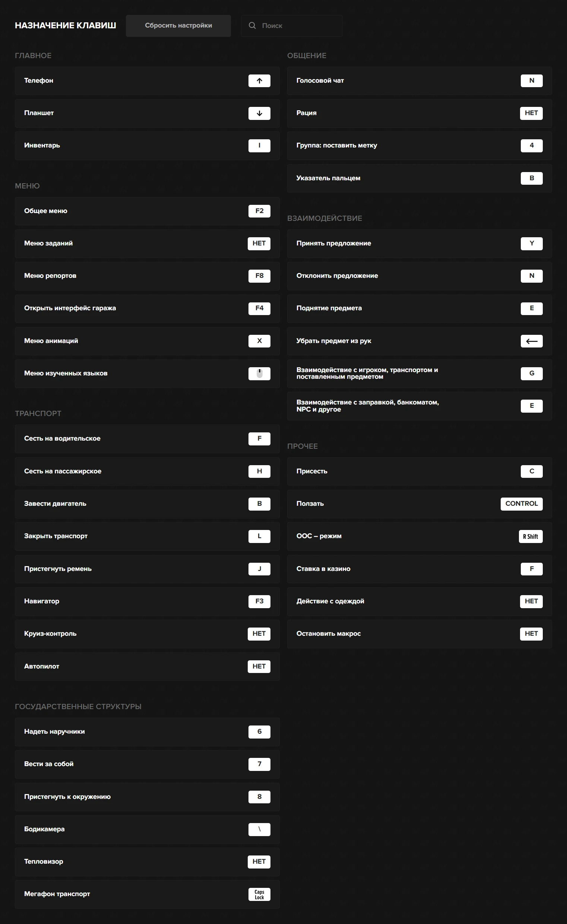Assign a key to Тепловизор
Viewport: 567px width, 924px height.
259,862
